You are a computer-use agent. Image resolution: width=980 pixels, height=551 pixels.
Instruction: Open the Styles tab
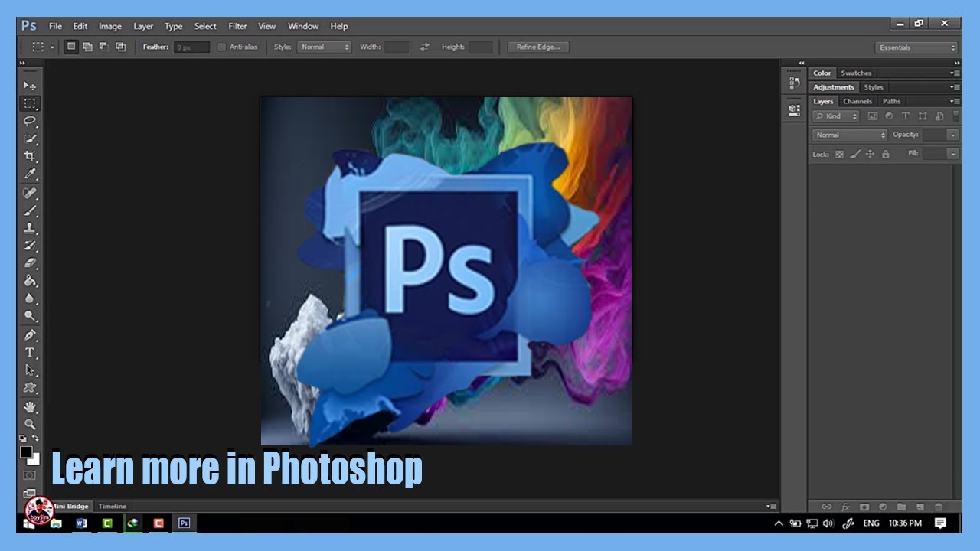click(x=874, y=87)
